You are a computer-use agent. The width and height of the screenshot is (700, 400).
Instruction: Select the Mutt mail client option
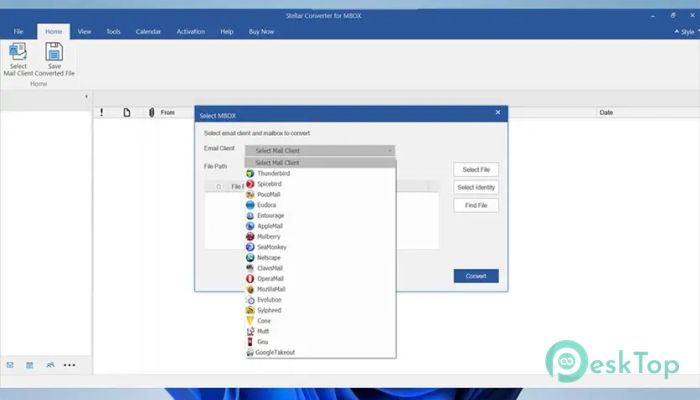[320, 331]
